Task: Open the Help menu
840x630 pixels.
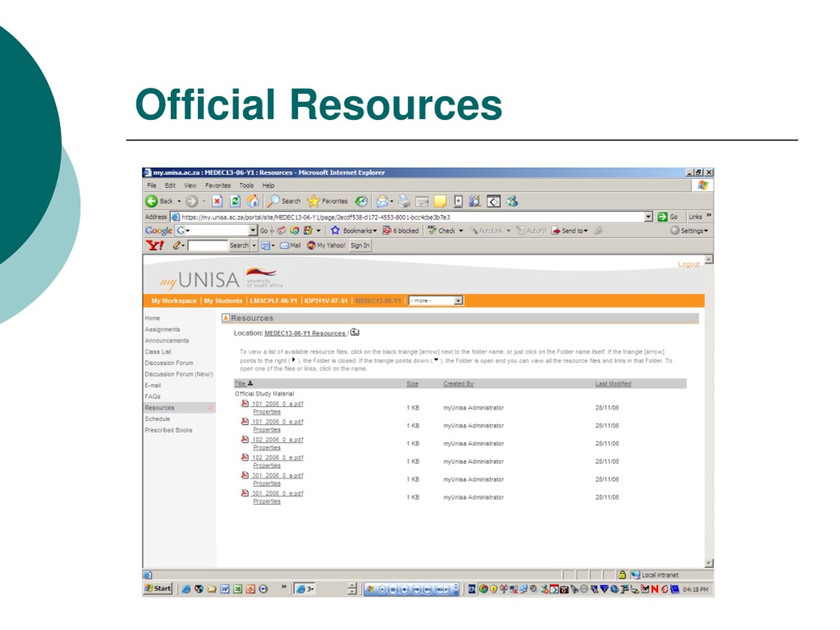Action: (x=268, y=185)
